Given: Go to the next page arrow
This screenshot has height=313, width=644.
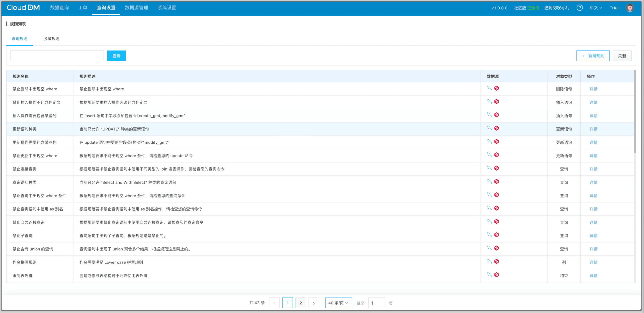Looking at the screenshot, I should coord(314,303).
